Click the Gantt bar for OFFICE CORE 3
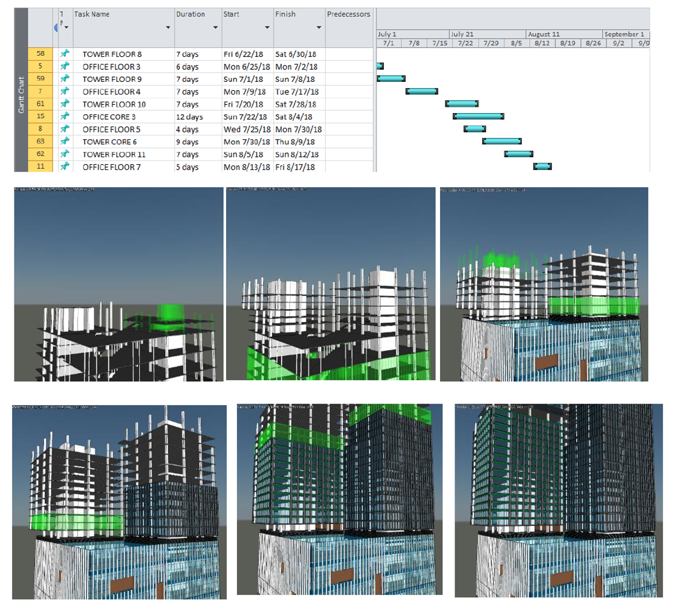Screen dimensions: 677x616 478,117
